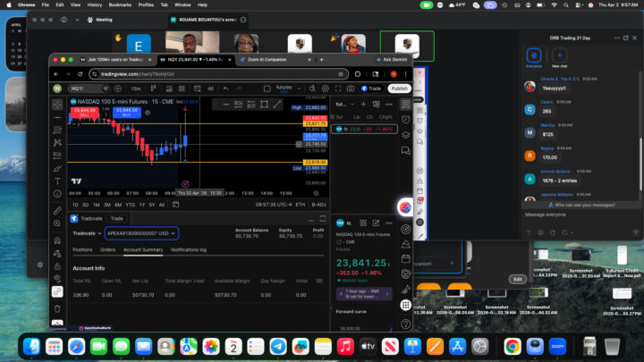Viewport: 644px width, 362px height.
Task: Click the Publish button
Action: [x=399, y=88]
